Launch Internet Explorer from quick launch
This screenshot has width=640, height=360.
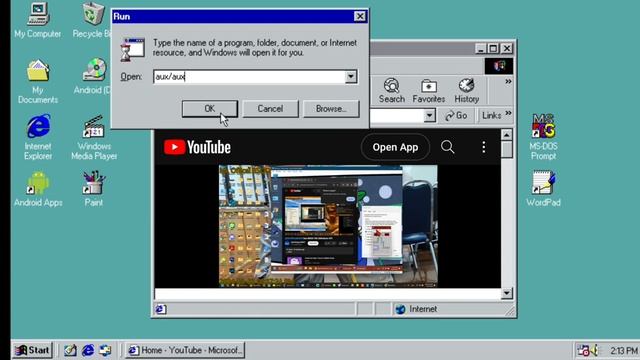[x=88, y=350]
